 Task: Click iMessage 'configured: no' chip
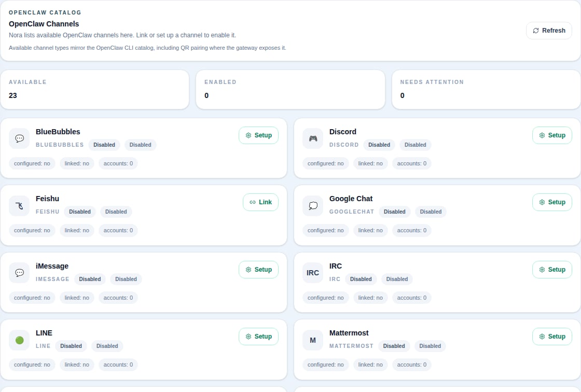tap(32, 298)
